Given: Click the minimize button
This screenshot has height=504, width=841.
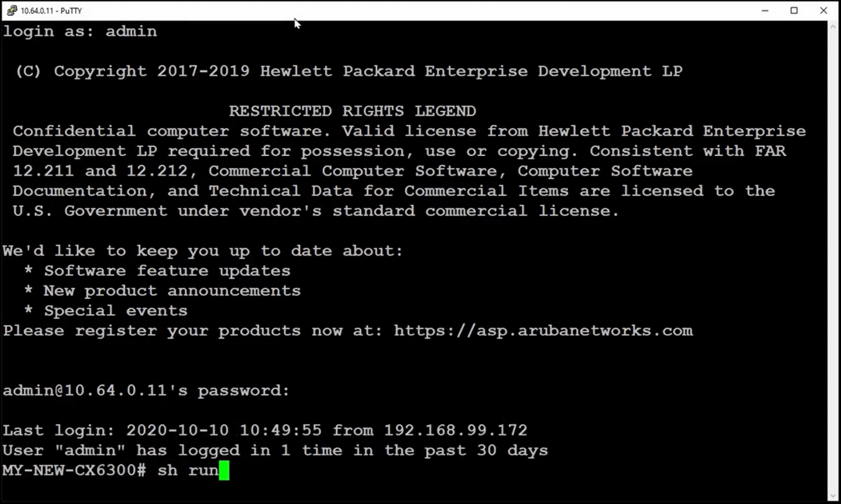Looking at the screenshot, I should pyautogui.click(x=765, y=10).
